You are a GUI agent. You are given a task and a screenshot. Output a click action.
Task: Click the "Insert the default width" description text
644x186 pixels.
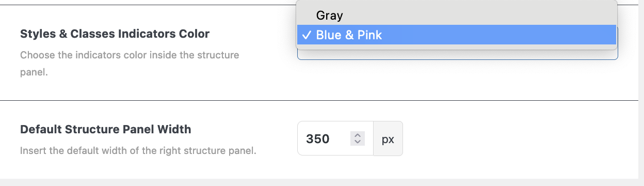pyautogui.click(x=138, y=151)
